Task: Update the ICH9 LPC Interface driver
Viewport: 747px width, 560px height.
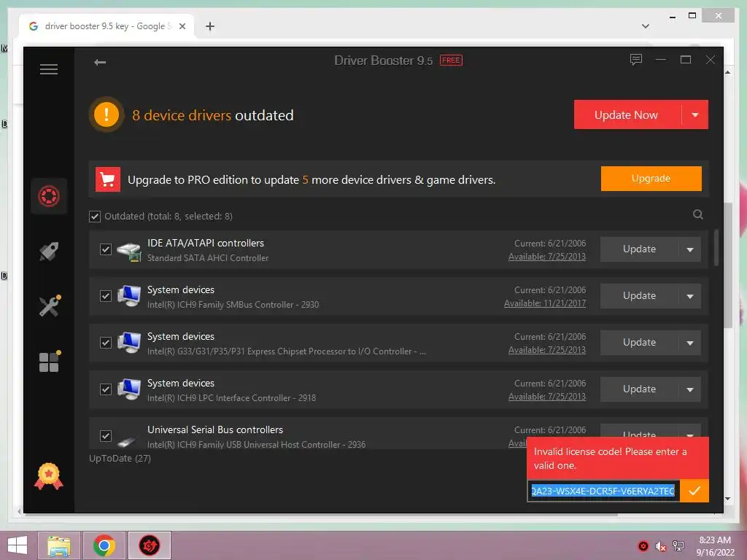Action: [639, 389]
